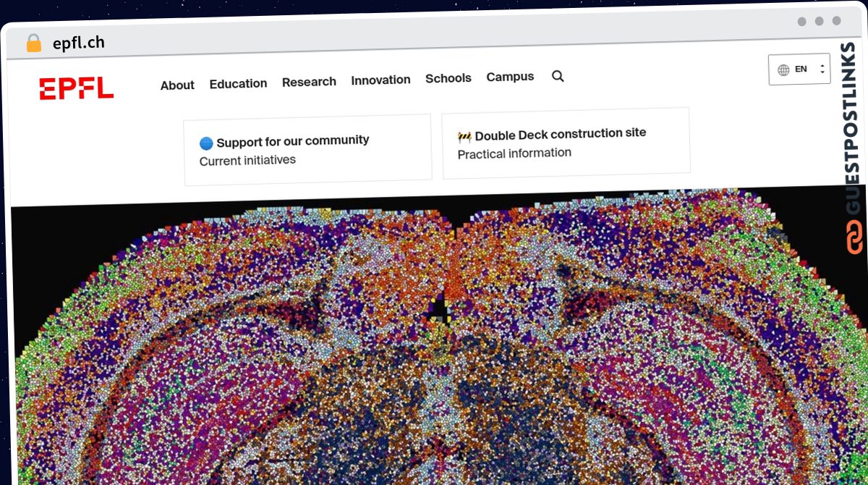
Task: Open the Schools menu
Action: tap(448, 78)
